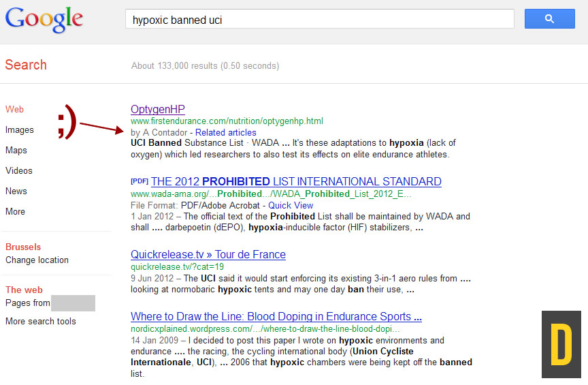588x385 pixels.
Task: Select the Web search category
Action: pos(14,109)
